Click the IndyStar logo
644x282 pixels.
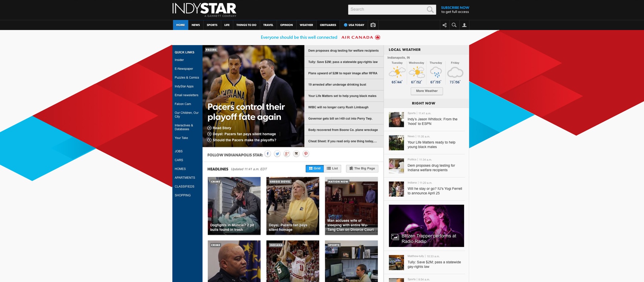(x=204, y=10)
